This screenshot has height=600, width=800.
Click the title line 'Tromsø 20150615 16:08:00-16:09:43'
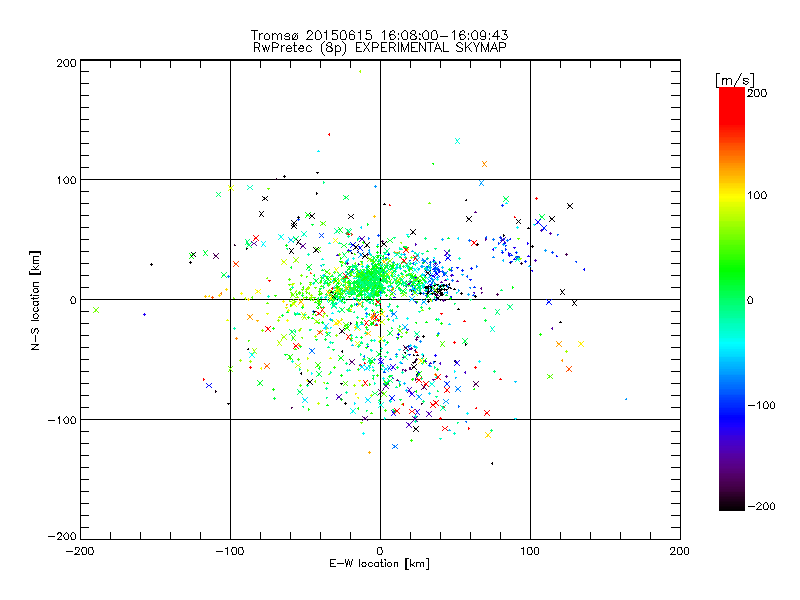(379, 35)
